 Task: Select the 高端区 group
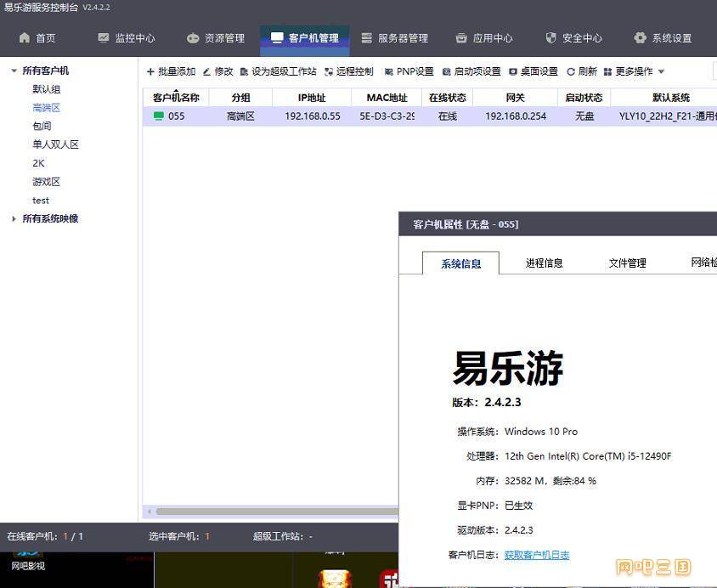point(46,108)
